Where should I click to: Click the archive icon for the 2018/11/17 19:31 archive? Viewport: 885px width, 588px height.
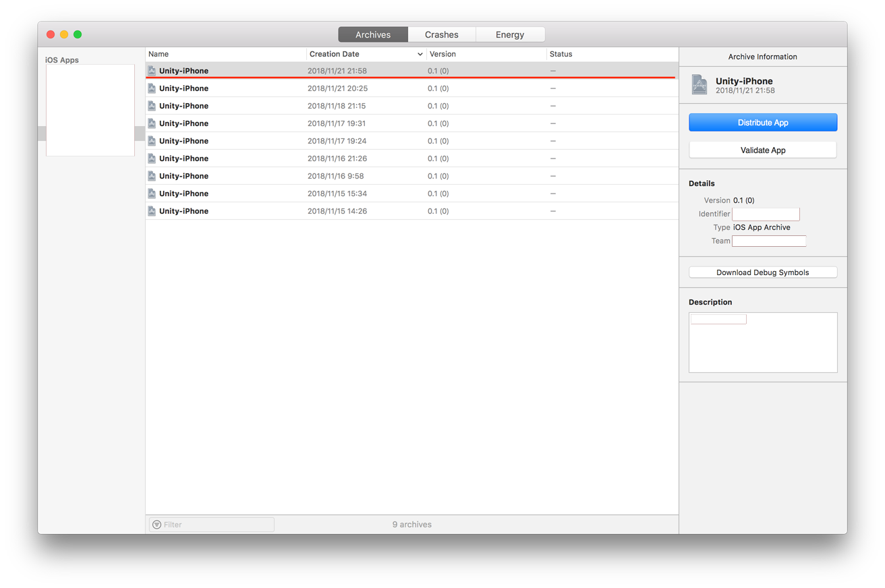pos(151,123)
